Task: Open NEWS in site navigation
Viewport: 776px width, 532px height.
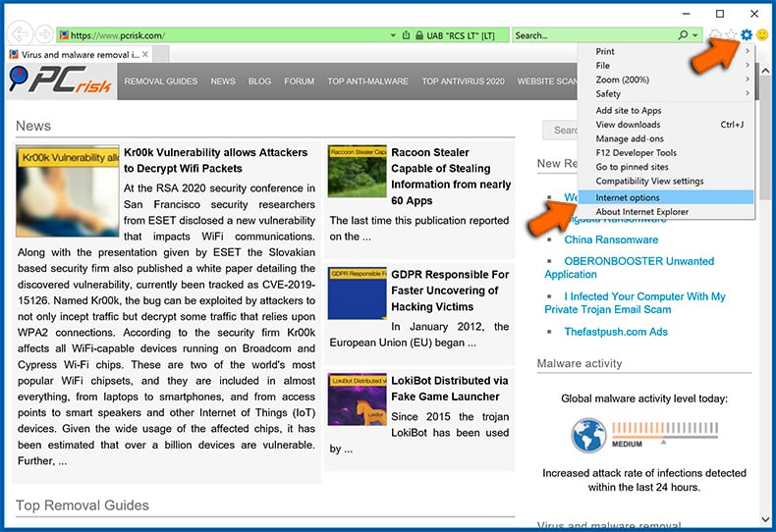Action: (x=223, y=81)
